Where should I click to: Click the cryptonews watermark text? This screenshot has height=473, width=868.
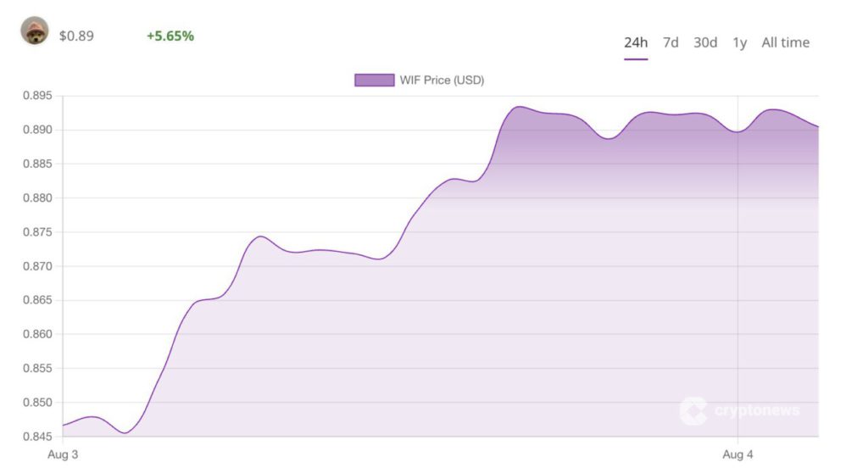point(757,411)
